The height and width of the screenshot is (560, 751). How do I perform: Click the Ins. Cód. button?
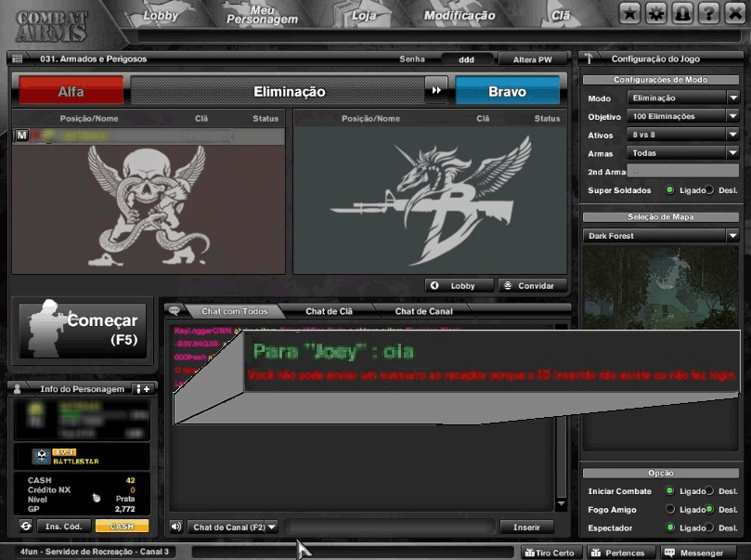coord(64,526)
